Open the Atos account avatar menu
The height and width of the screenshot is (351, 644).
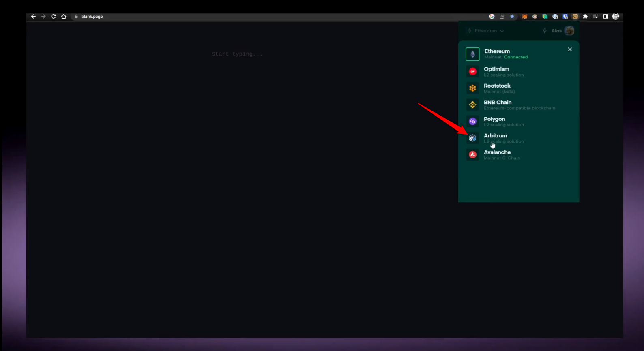(569, 31)
